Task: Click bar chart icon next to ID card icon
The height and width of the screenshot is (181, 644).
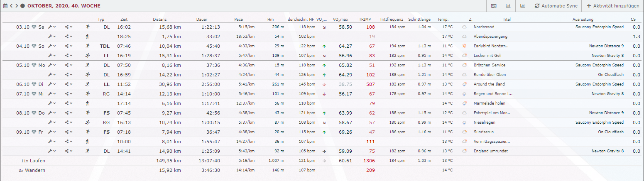Action: click(508, 6)
